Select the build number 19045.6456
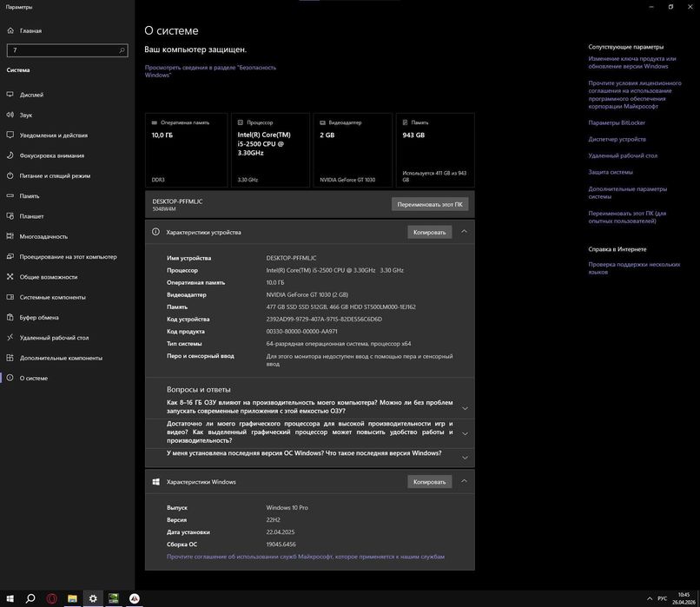This screenshot has height=607, width=700. [281, 544]
